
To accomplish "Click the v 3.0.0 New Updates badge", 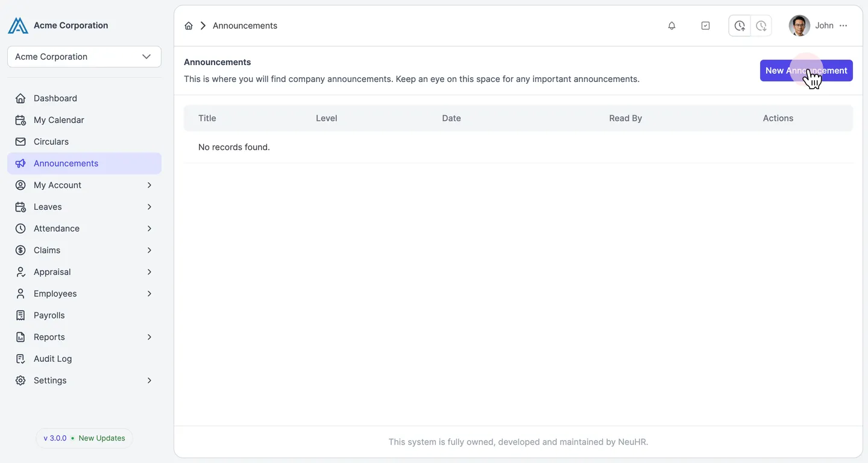I will coord(84,438).
